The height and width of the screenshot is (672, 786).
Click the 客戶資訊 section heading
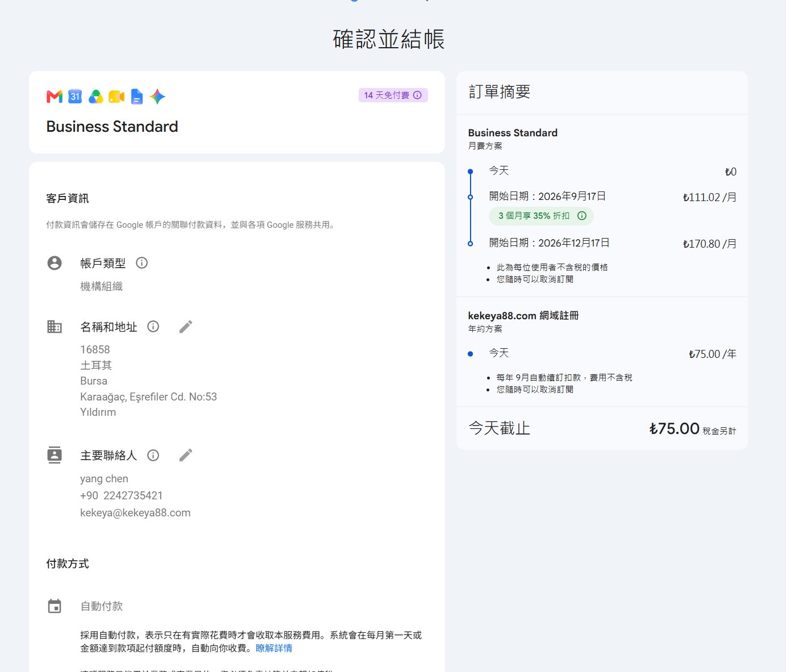point(67,198)
